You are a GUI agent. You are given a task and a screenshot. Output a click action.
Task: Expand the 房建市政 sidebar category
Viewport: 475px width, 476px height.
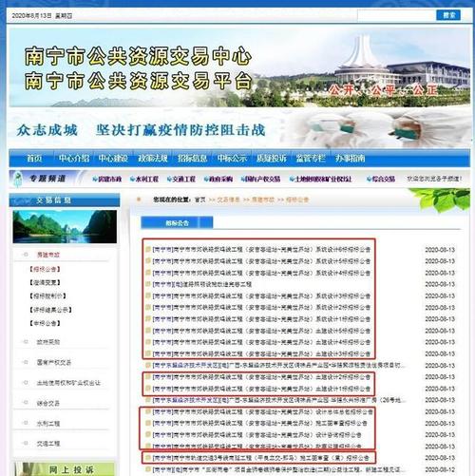pyautogui.click(x=48, y=255)
